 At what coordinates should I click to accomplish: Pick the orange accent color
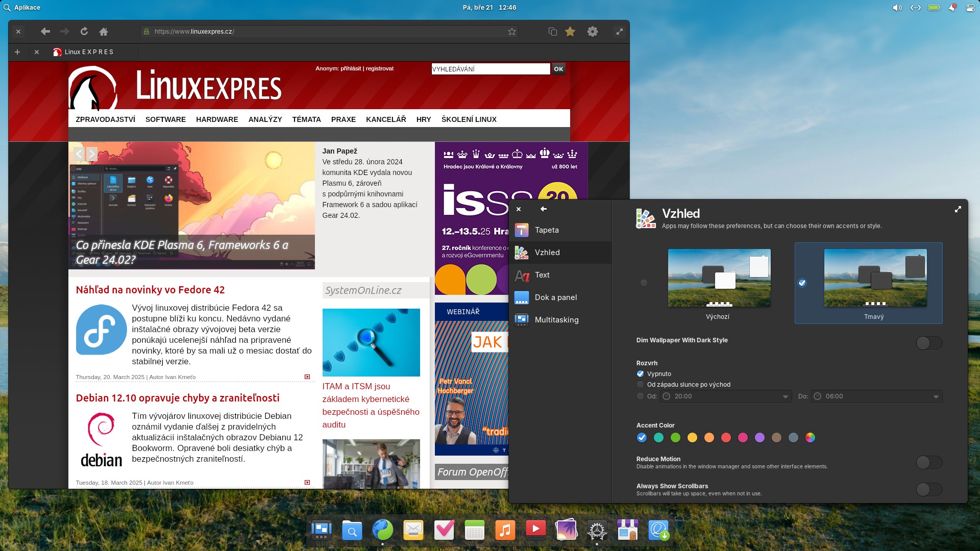pyautogui.click(x=709, y=438)
